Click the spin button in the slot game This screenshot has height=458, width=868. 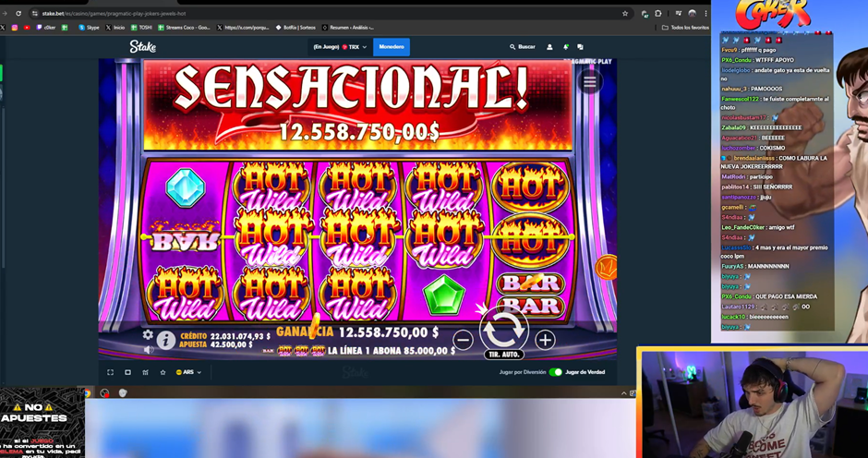point(504,330)
